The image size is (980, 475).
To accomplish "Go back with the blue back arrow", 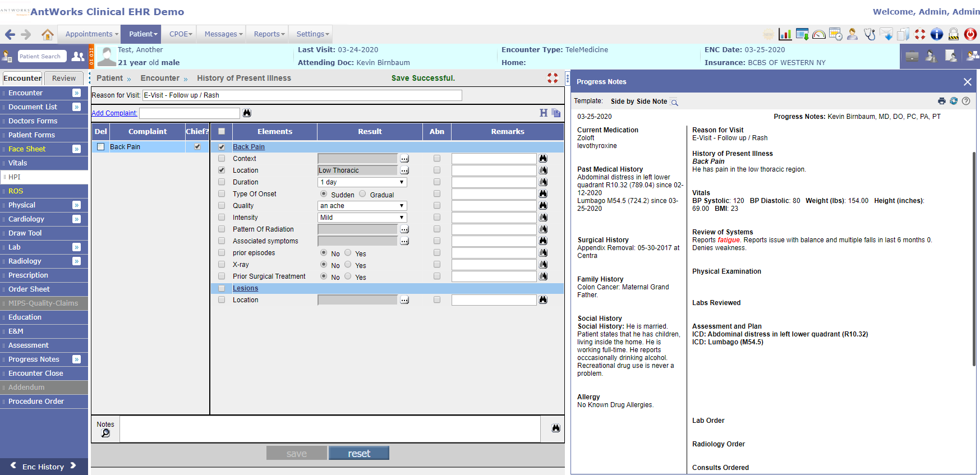I will click(x=10, y=34).
